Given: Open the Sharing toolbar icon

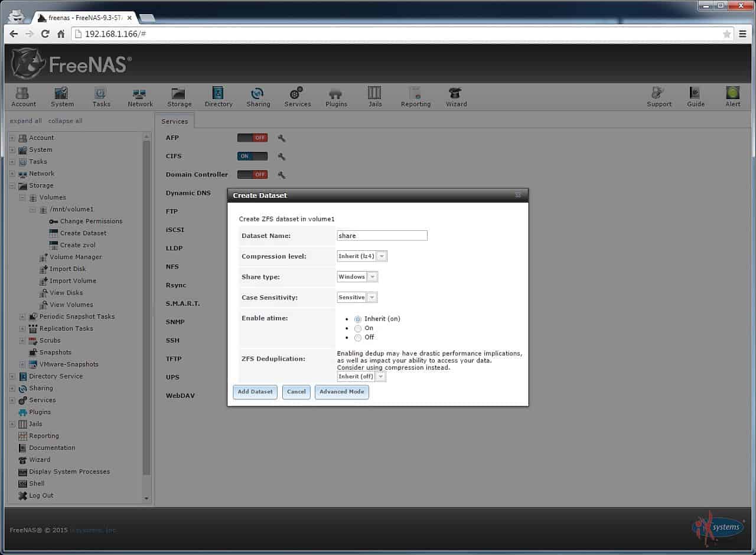Looking at the screenshot, I should pyautogui.click(x=258, y=97).
